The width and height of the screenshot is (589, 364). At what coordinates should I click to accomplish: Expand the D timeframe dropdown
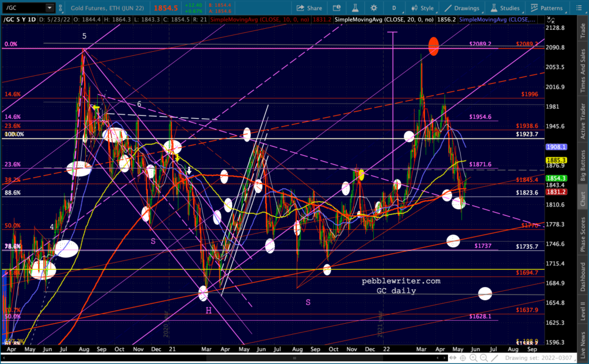(395, 8)
